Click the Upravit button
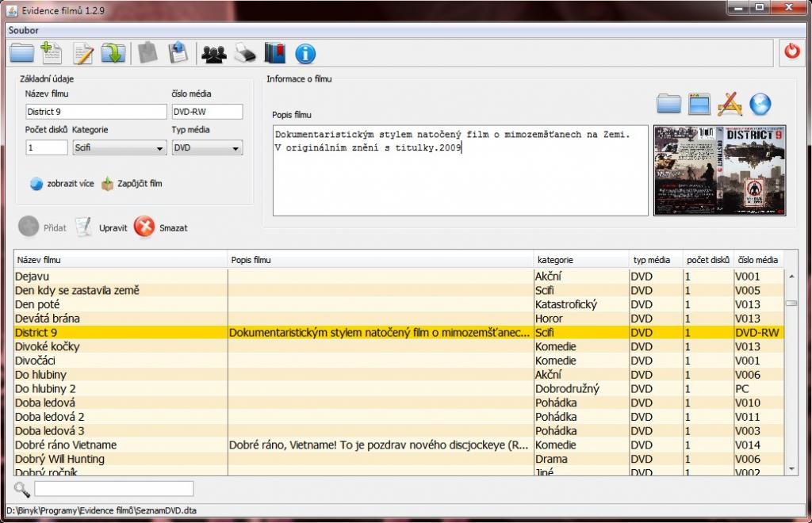This screenshot has width=812, height=523. tap(101, 227)
